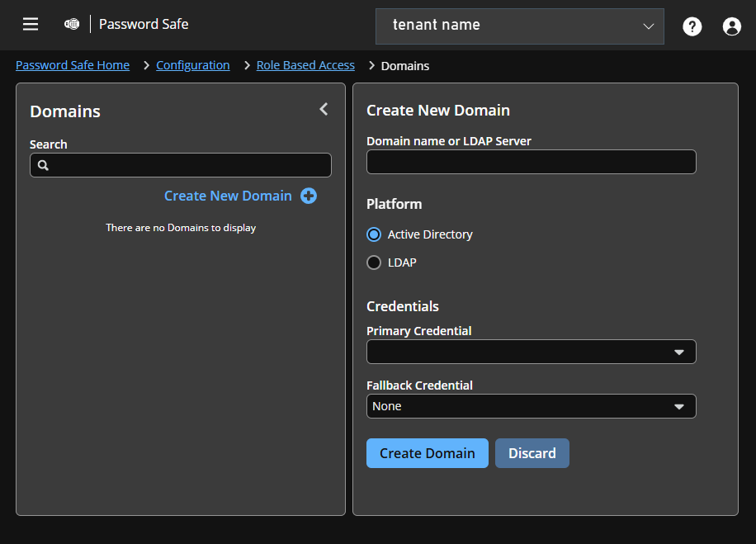Click the Create New Domain link

228,196
